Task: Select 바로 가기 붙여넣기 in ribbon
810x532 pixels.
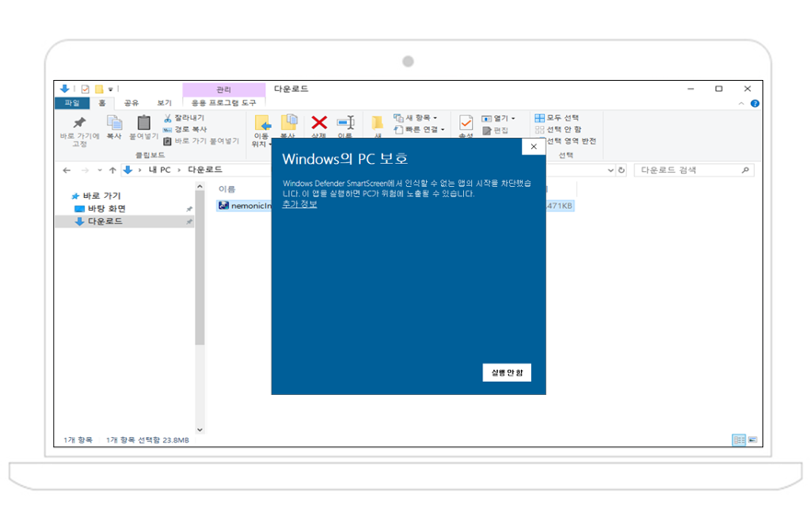Action: (x=202, y=141)
